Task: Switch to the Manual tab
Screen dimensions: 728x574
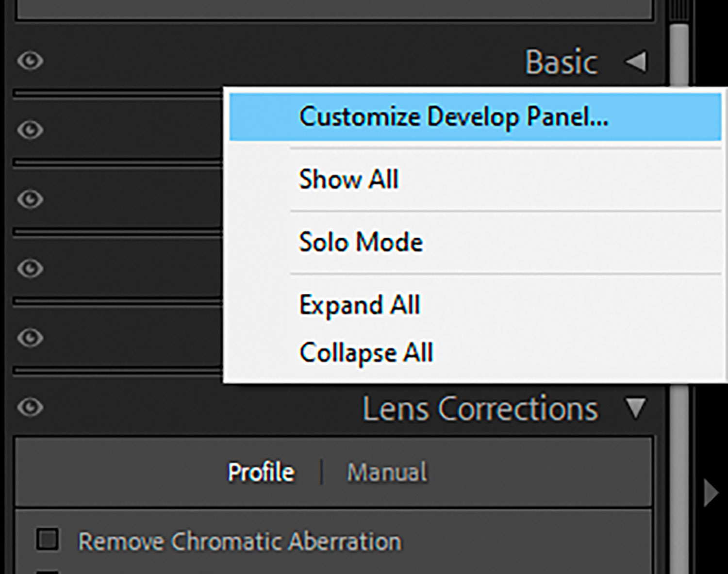Action: click(387, 472)
